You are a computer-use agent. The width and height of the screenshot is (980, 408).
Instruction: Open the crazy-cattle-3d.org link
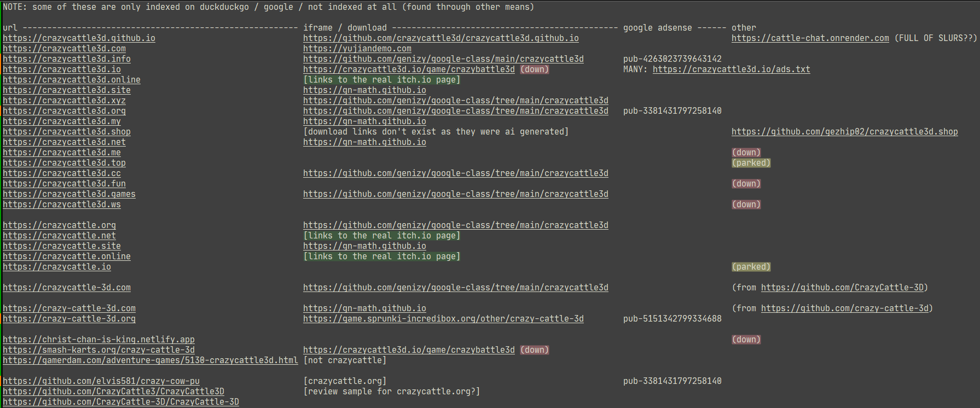click(69, 319)
